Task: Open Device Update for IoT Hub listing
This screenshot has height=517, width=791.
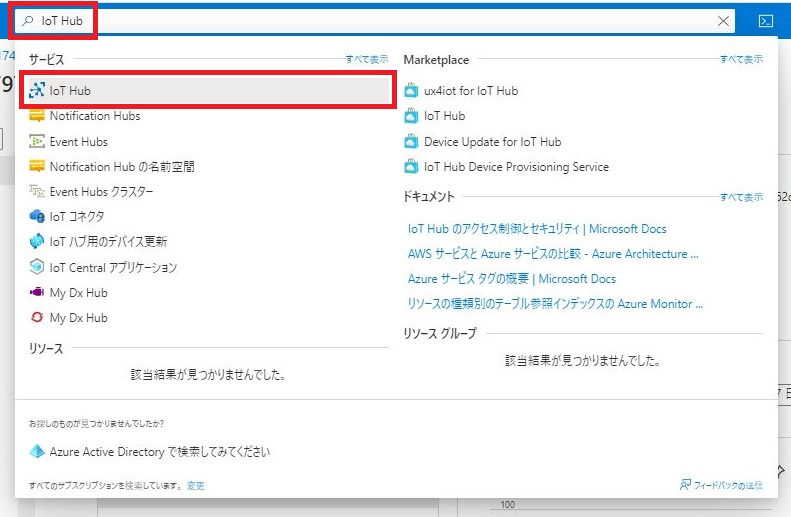Action: click(x=492, y=142)
